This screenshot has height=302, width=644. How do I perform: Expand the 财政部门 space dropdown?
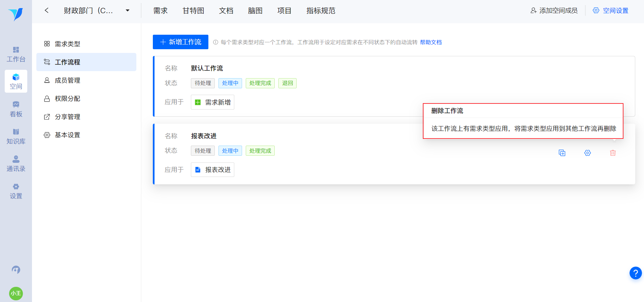coord(128,10)
